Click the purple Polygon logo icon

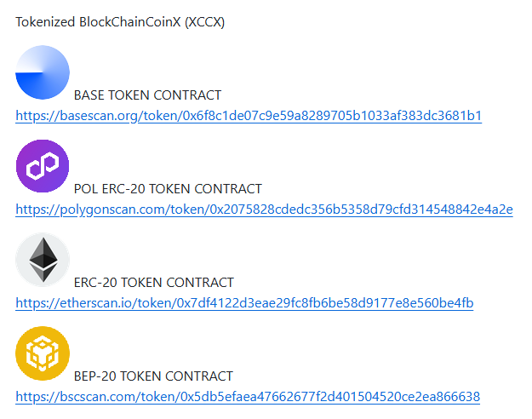[43, 166]
